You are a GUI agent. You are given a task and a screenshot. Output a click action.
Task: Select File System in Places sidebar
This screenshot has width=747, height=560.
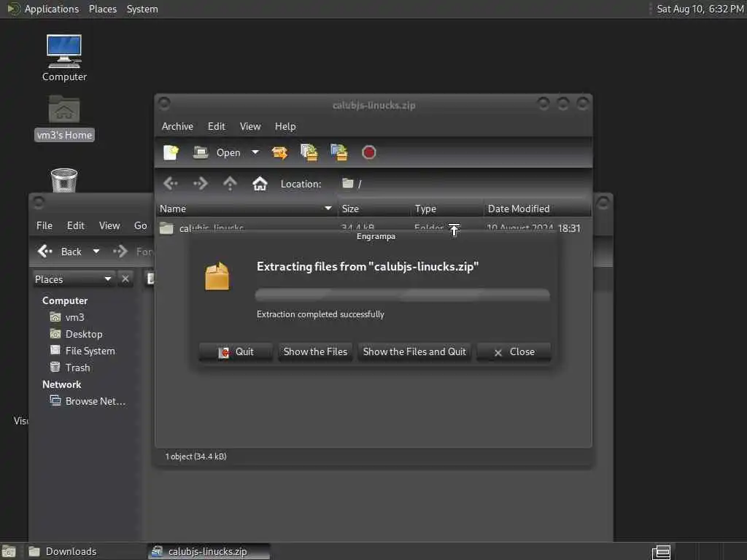tap(82, 351)
